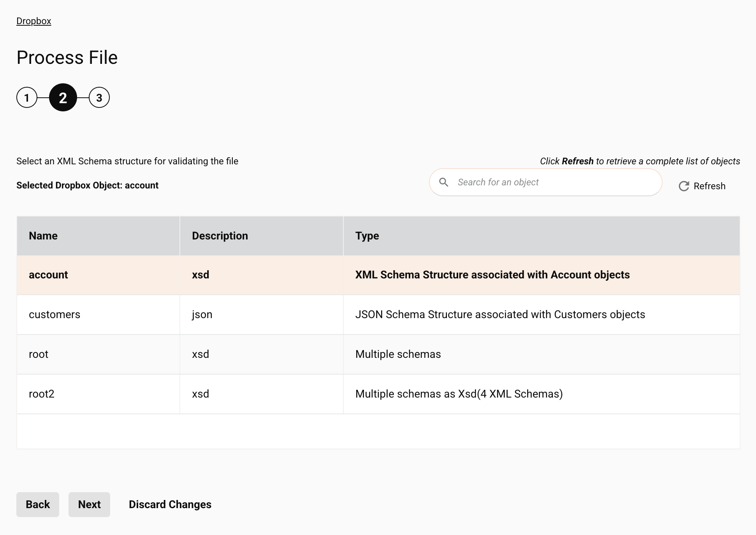The image size is (756, 535).
Task: Click the magnifier search icon
Action: (443, 182)
